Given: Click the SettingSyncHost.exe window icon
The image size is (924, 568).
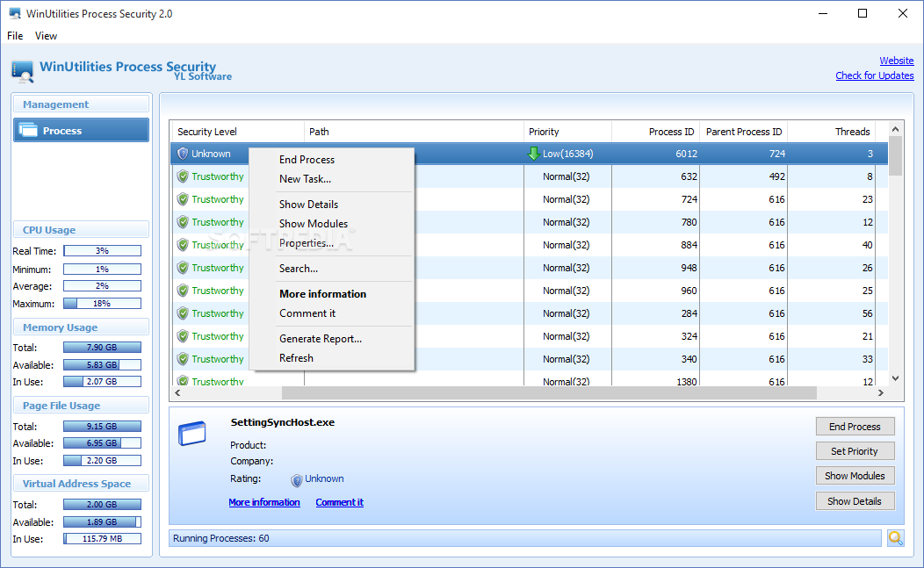Looking at the screenshot, I should [192, 434].
